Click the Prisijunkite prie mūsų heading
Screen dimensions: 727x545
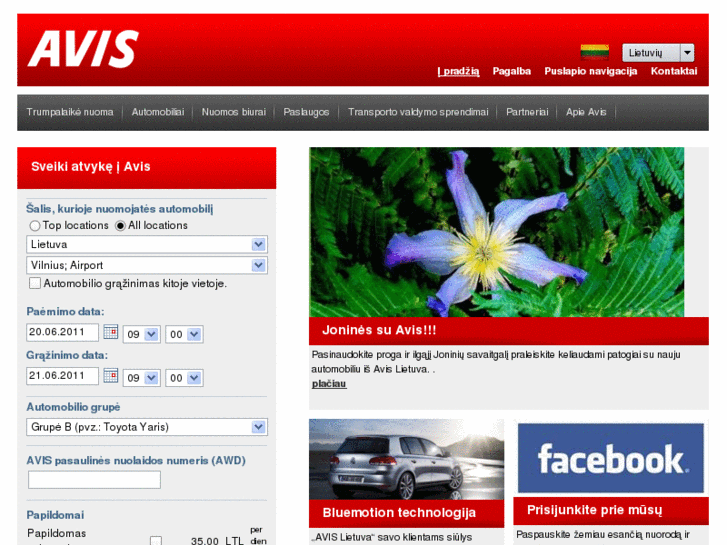594,510
